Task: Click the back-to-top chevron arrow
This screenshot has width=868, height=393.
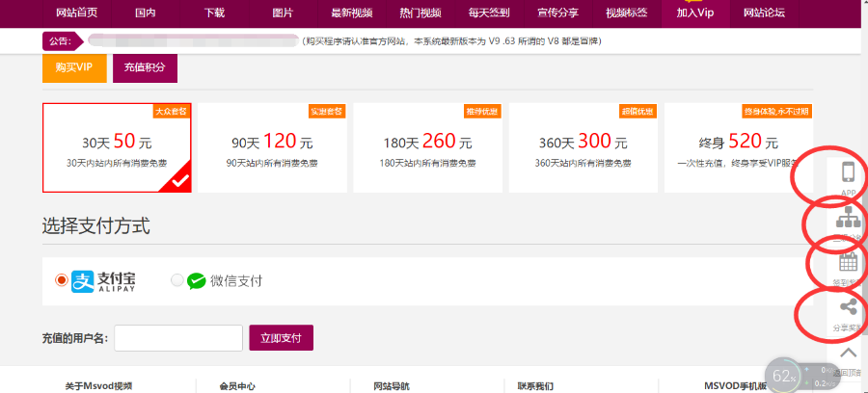Action: (848, 353)
